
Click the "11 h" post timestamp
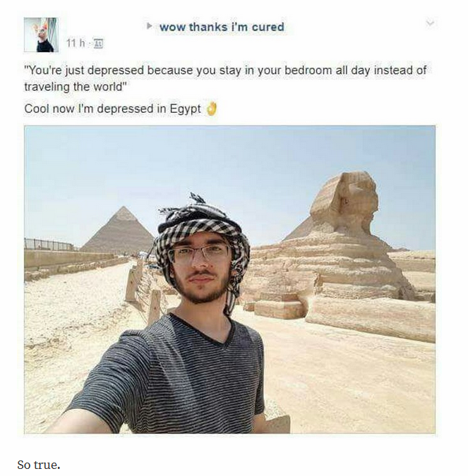[x=76, y=44]
